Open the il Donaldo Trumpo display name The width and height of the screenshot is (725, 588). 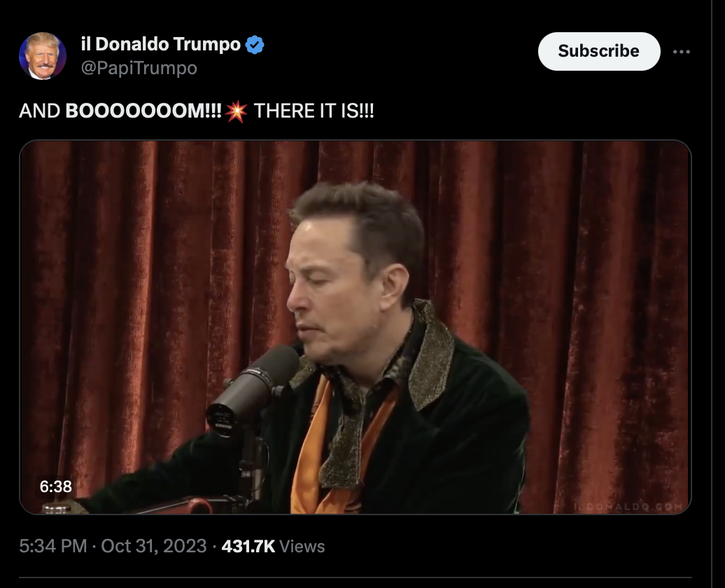click(160, 44)
